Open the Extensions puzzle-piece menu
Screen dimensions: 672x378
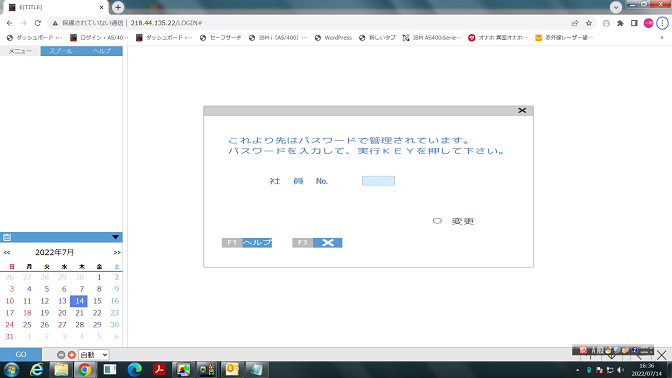click(620, 23)
